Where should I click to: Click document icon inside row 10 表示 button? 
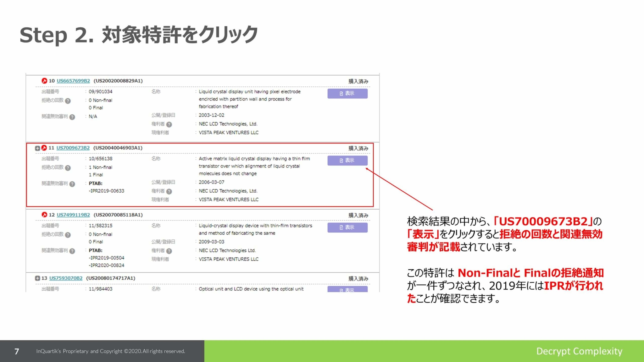click(x=341, y=94)
